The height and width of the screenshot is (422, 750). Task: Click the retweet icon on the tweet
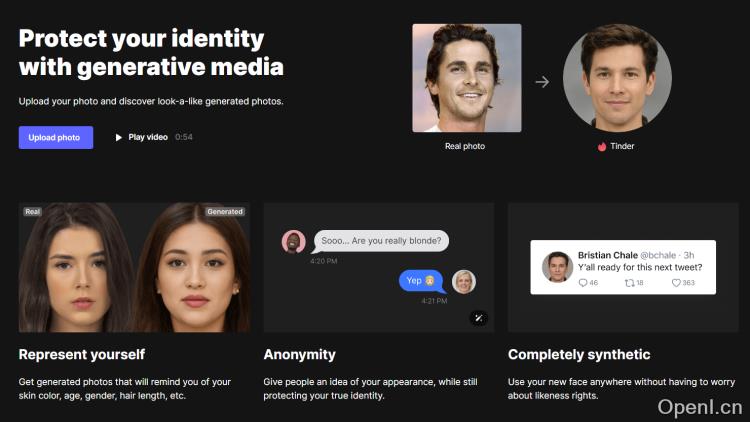pyautogui.click(x=629, y=283)
